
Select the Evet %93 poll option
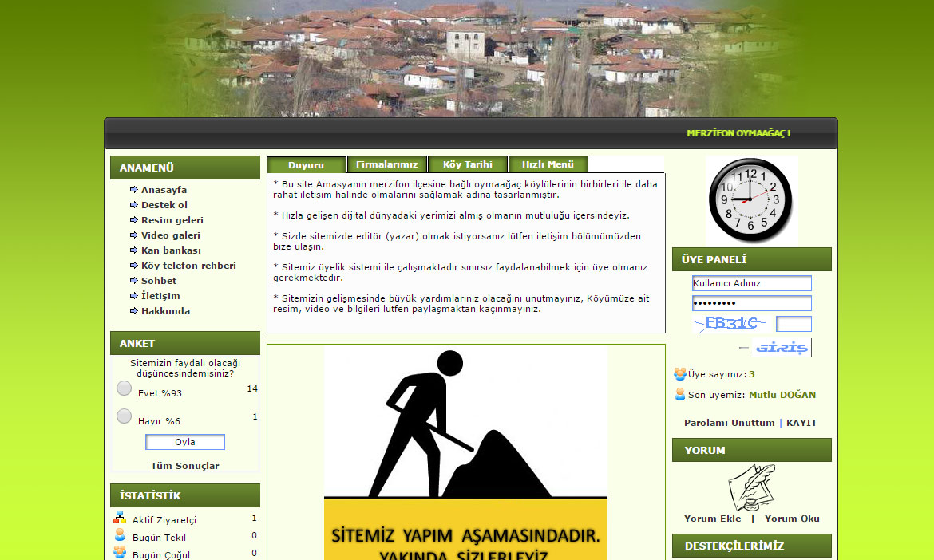[x=124, y=388]
